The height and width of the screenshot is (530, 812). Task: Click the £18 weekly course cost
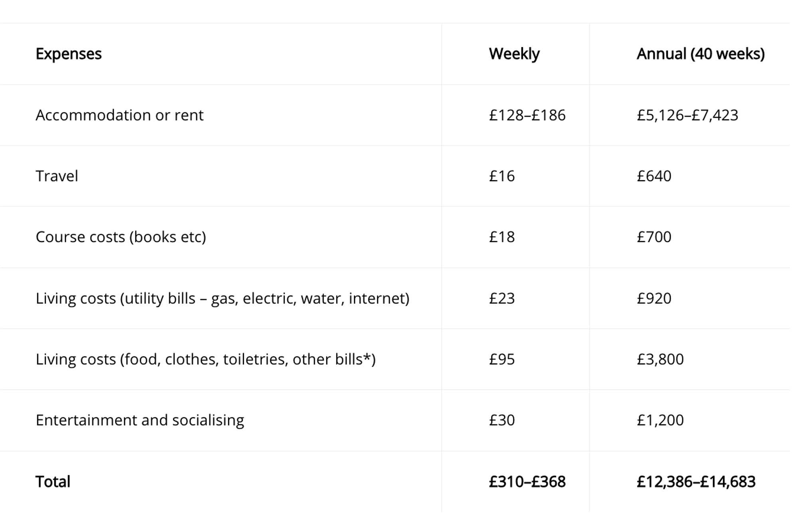coord(502,237)
